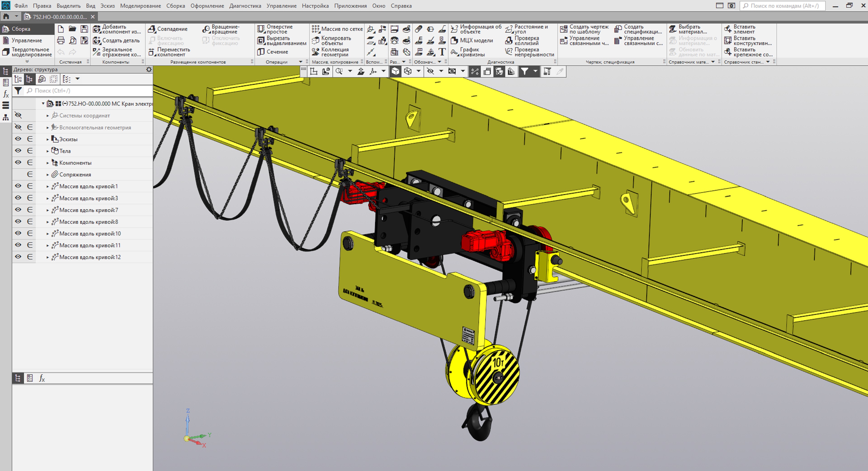Toggle visibility of Компоненты node

click(18, 162)
